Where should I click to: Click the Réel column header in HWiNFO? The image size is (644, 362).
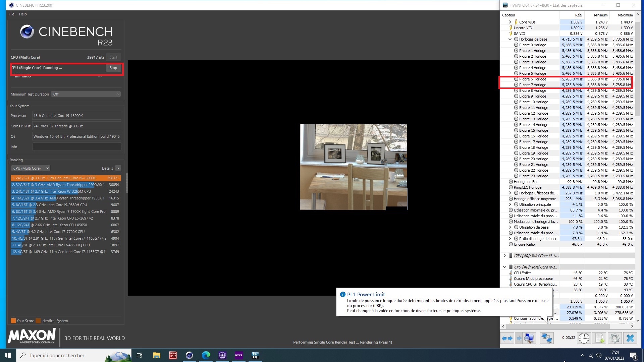tap(572, 15)
